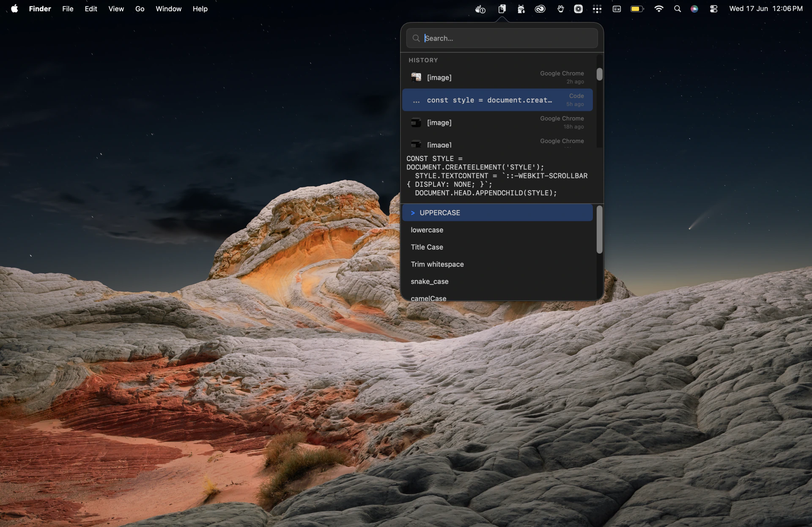This screenshot has width=812, height=527.
Task: Click the HISTORY section header
Action: click(423, 60)
